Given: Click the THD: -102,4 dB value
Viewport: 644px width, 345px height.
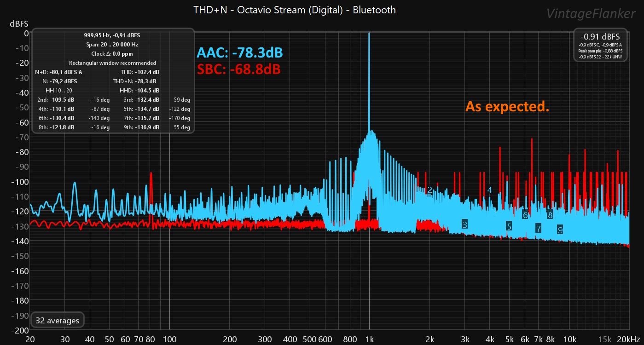Looking at the screenshot, I should tap(140, 72).
